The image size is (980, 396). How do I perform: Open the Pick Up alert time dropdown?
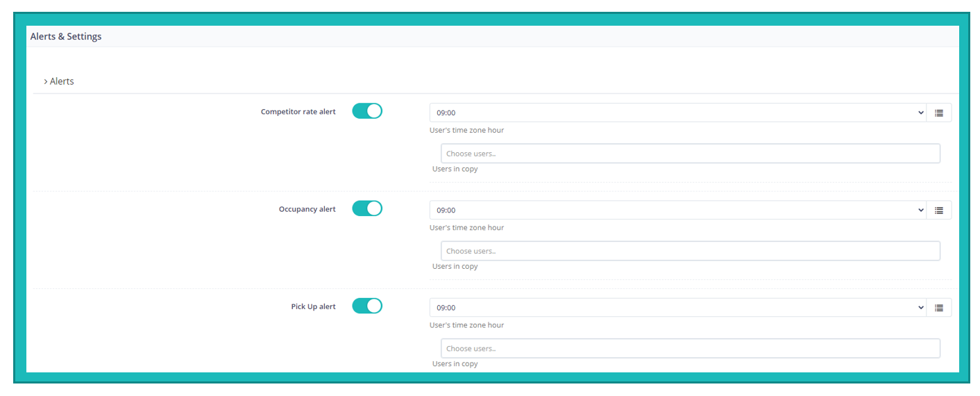pyautogui.click(x=678, y=307)
